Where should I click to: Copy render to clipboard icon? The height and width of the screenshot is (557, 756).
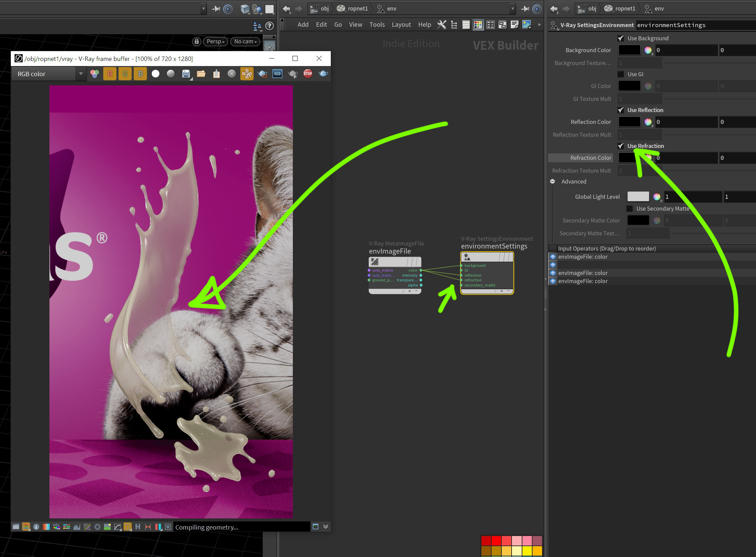216,74
